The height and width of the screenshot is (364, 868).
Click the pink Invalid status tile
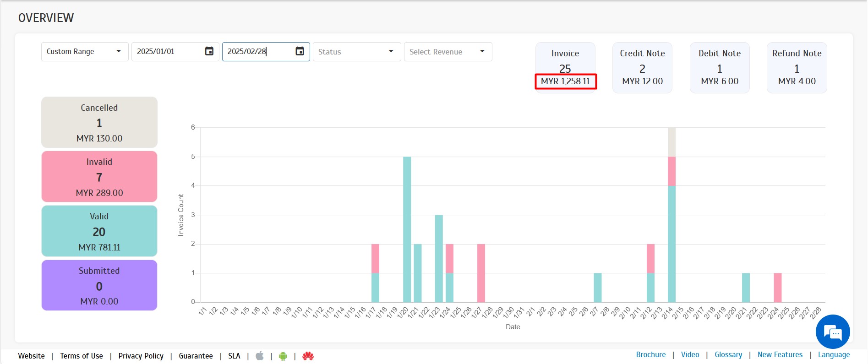[x=99, y=177]
